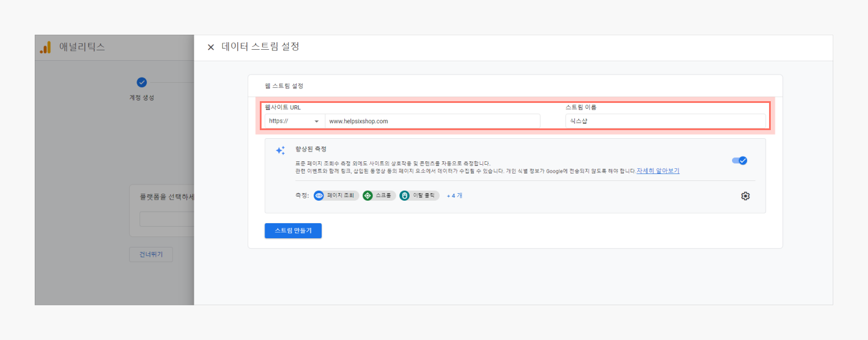
Task: Disable the enhanced measurement toggle
Action: (x=740, y=161)
